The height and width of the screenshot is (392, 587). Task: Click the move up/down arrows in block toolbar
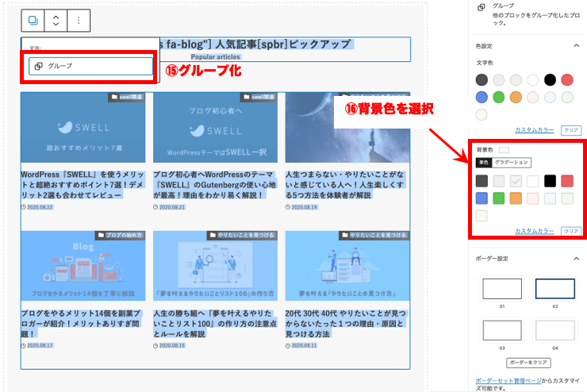pyautogui.click(x=56, y=20)
